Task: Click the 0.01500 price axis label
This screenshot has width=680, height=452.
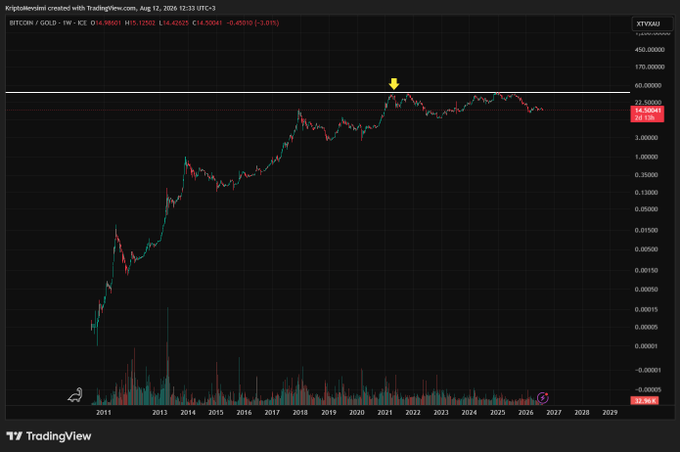Action: coord(646,230)
